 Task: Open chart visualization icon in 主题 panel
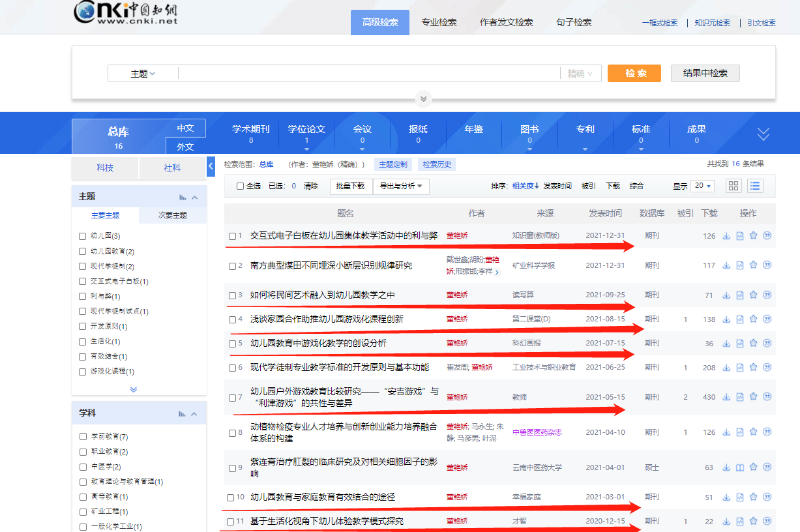point(183,197)
